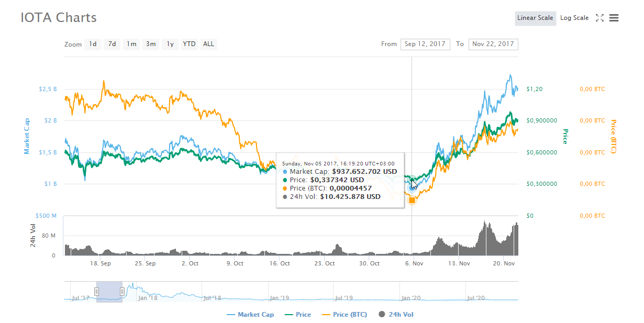Click the 6. Nov date label
Screen dimensions: 644x323
pyautogui.click(x=414, y=263)
